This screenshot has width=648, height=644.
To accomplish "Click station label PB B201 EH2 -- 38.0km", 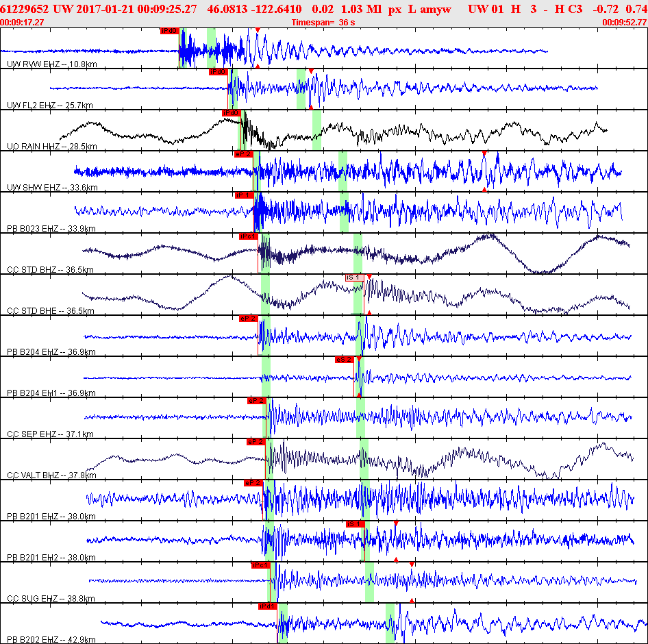I will 51,557.
